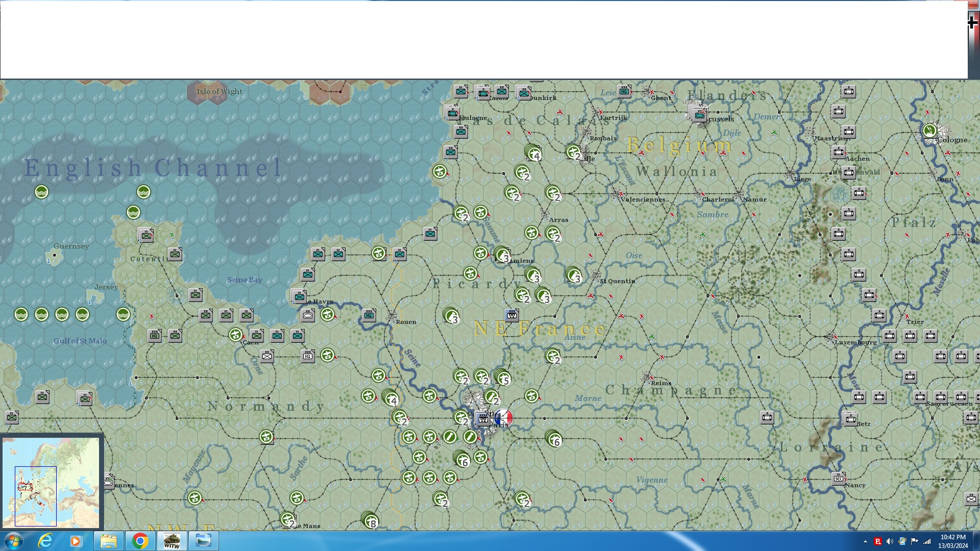Viewport: 980px width, 551px height.
Task: Click the volume speaker tray icon
Action: (890, 541)
